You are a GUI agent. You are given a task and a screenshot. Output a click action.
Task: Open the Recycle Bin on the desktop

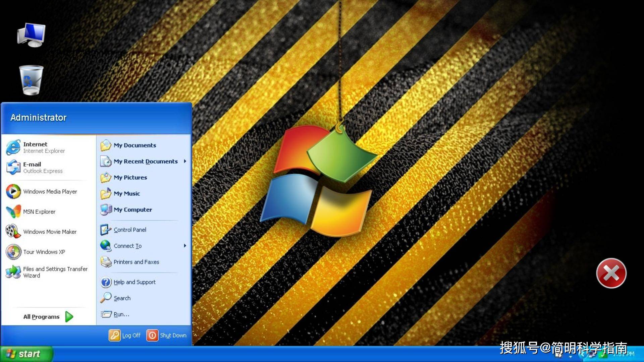31,80
